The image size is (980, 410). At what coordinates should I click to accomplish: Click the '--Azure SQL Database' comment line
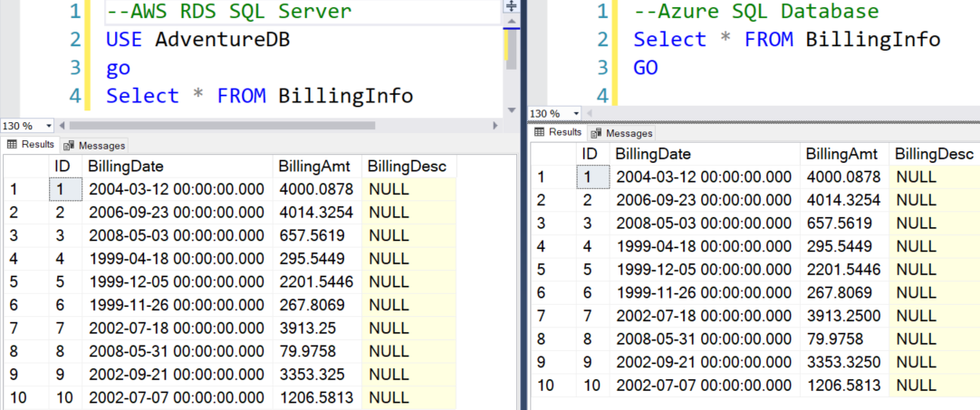(756, 11)
